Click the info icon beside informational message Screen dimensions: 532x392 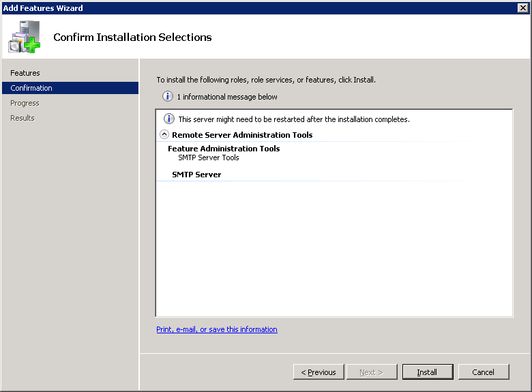click(167, 97)
